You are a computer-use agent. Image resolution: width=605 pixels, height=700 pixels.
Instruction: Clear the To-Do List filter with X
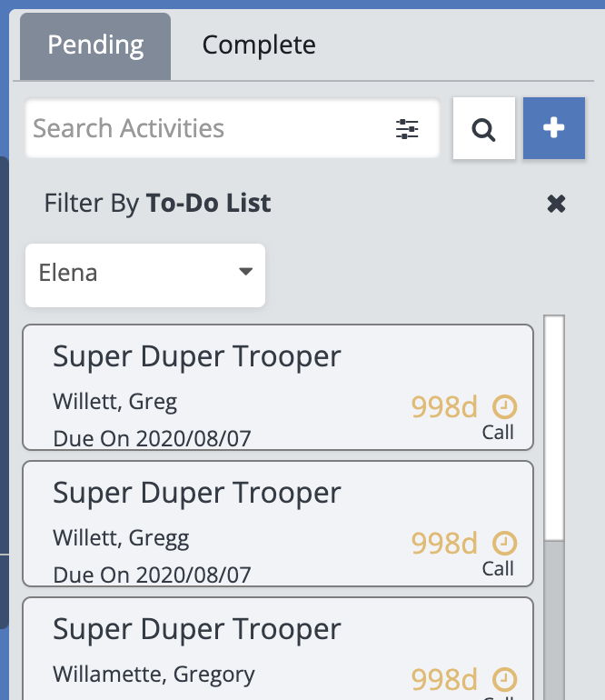(556, 204)
